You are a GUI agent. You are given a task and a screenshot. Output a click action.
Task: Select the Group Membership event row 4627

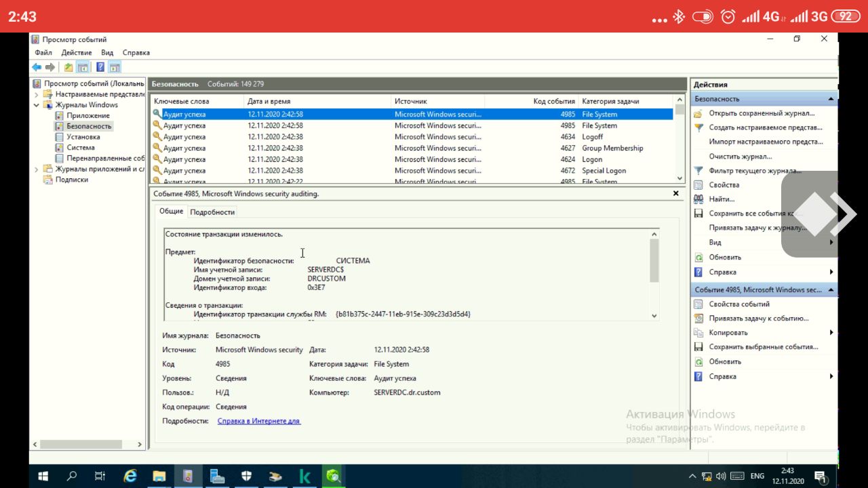coord(412,148)
